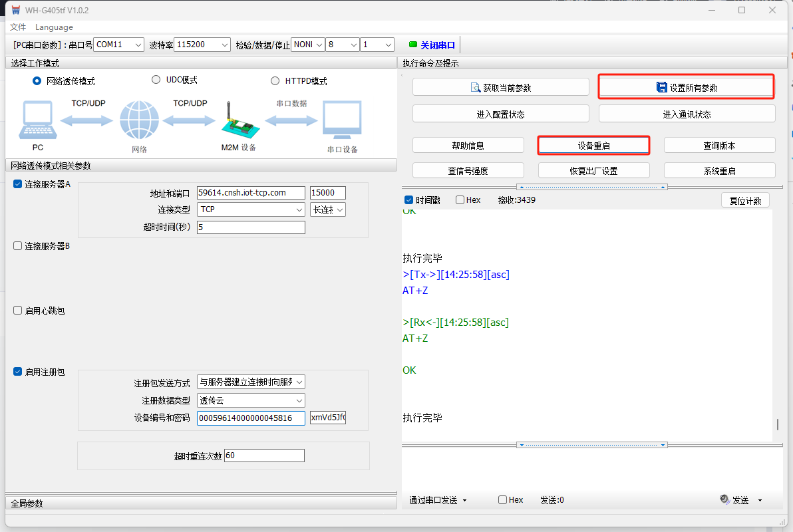
Task: Click the 超时重连次数 input field
Action: pos(264,456)
